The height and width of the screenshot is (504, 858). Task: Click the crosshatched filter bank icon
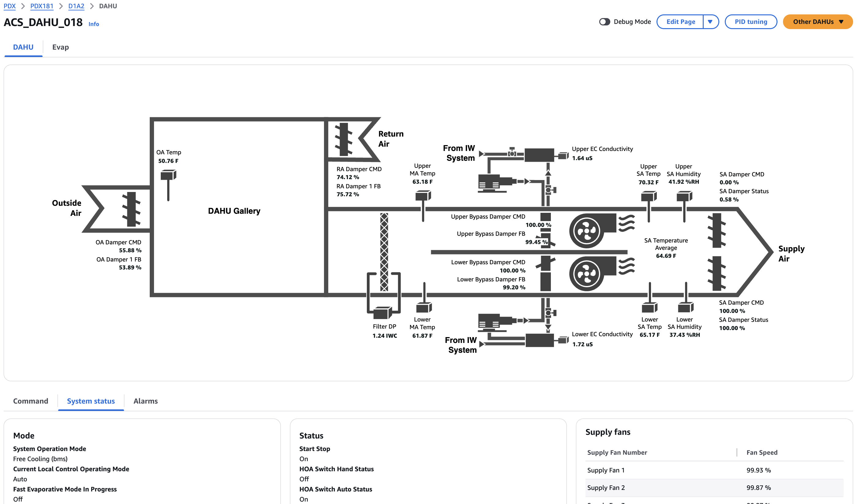coord(384,252)
